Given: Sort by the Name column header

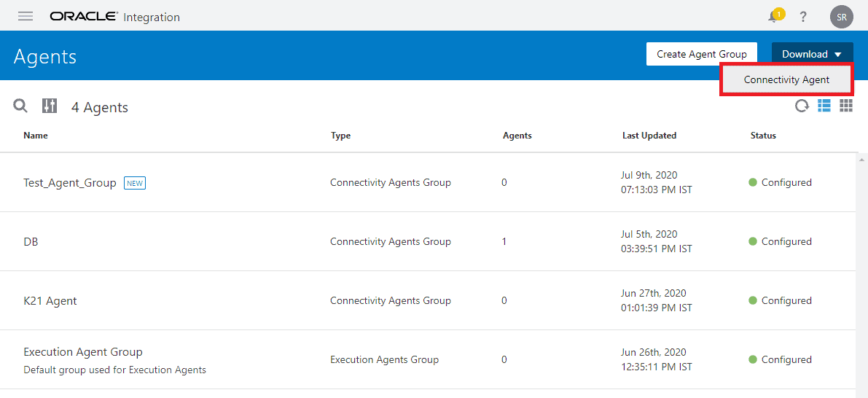Looking at the screenshot, I should [36, 136].
